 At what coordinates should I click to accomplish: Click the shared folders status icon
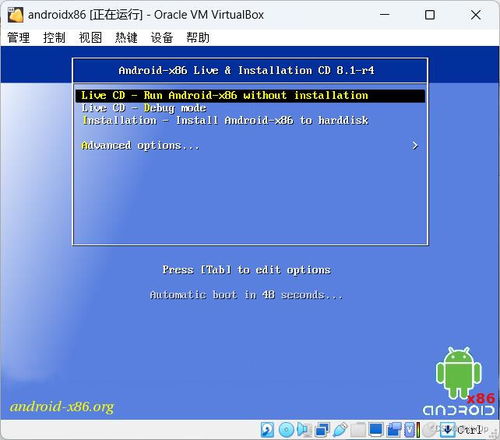[358, 430]
